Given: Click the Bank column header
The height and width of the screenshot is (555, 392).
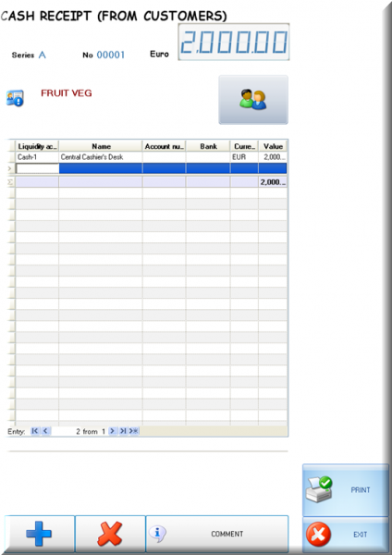Looking at the screenshot, I should pyautogui.click(x=208, y=146).
